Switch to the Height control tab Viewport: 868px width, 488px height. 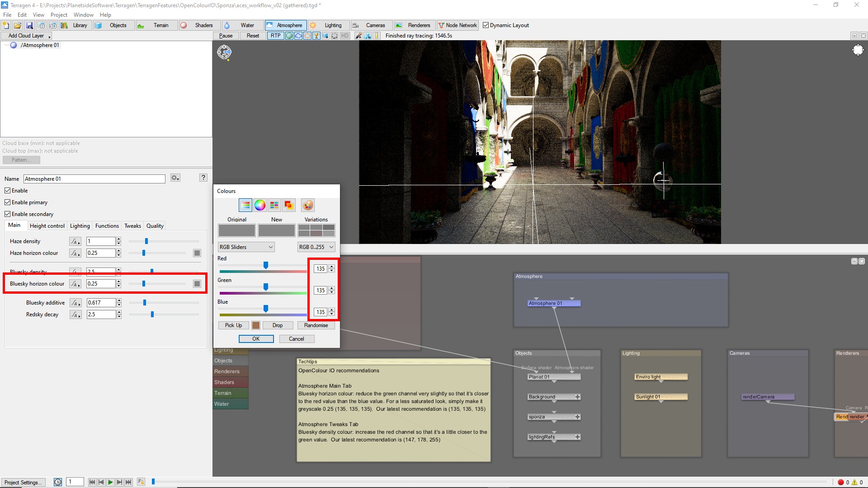coord(47,226)
